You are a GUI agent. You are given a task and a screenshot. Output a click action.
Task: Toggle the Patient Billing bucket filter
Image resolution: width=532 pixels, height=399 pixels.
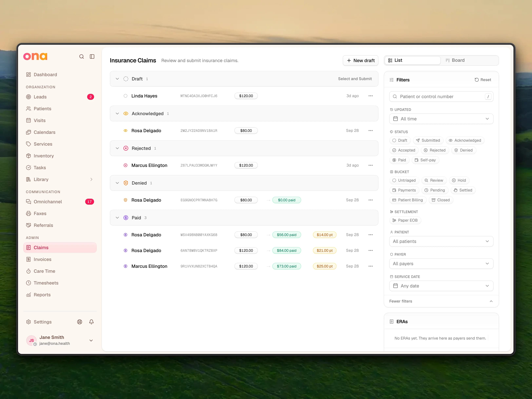(x=408, y=200)
